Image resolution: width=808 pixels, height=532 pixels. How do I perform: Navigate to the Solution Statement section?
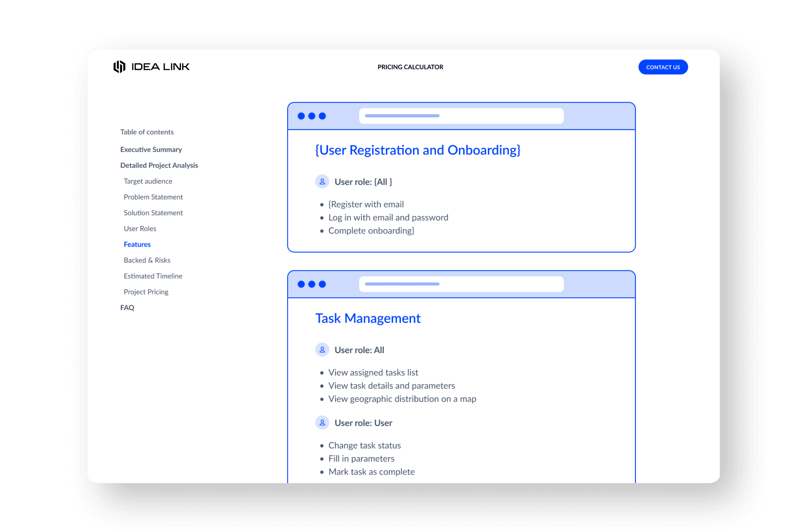coord(153,213)
